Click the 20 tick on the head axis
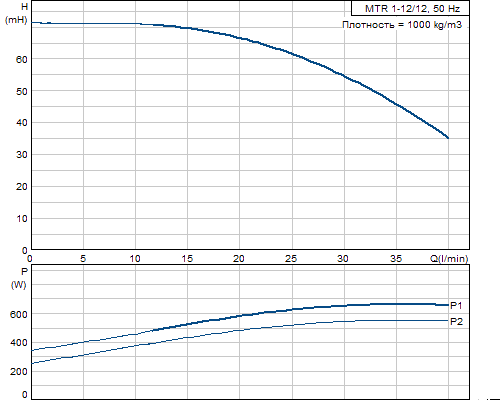The height and width of the screenshot is (400, 500). pos(22,187)
